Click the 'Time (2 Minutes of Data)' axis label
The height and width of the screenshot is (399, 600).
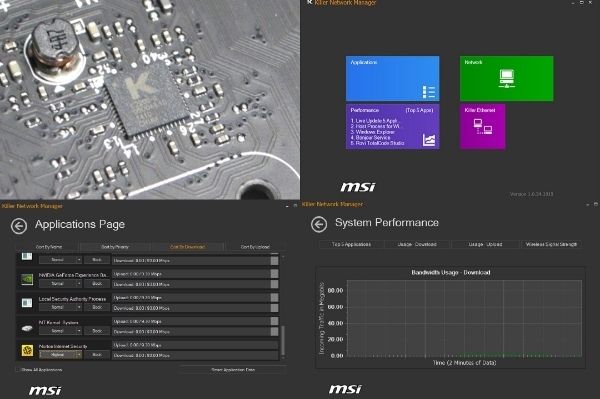pyautogui.click(x=464, y=363)
